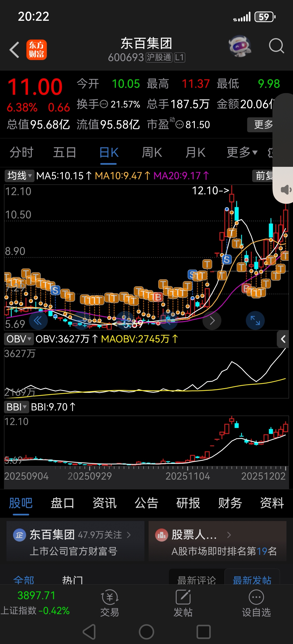Tap the search magnifier icon
Screen dimensions: 293x644
point(276,46)
